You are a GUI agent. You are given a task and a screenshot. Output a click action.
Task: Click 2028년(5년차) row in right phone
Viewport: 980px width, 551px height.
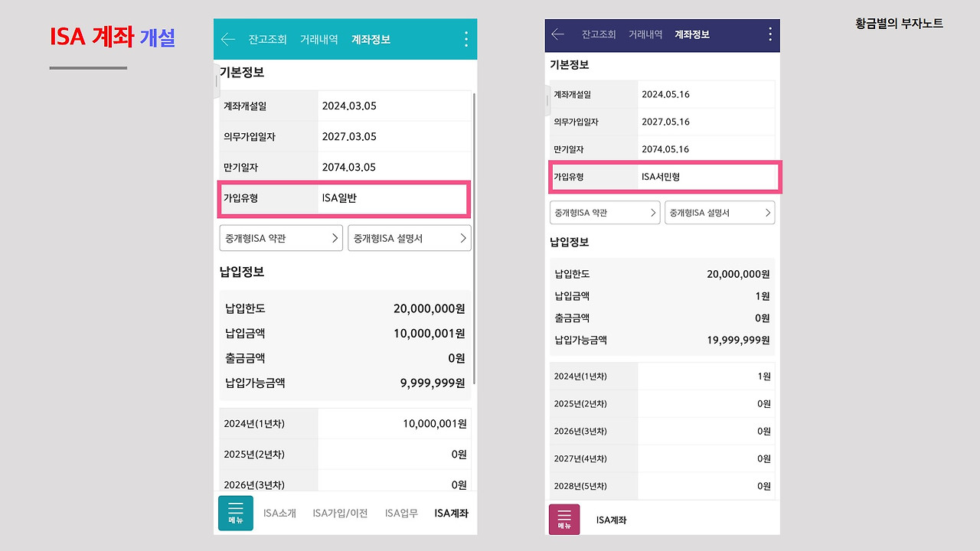coord(662,486)
